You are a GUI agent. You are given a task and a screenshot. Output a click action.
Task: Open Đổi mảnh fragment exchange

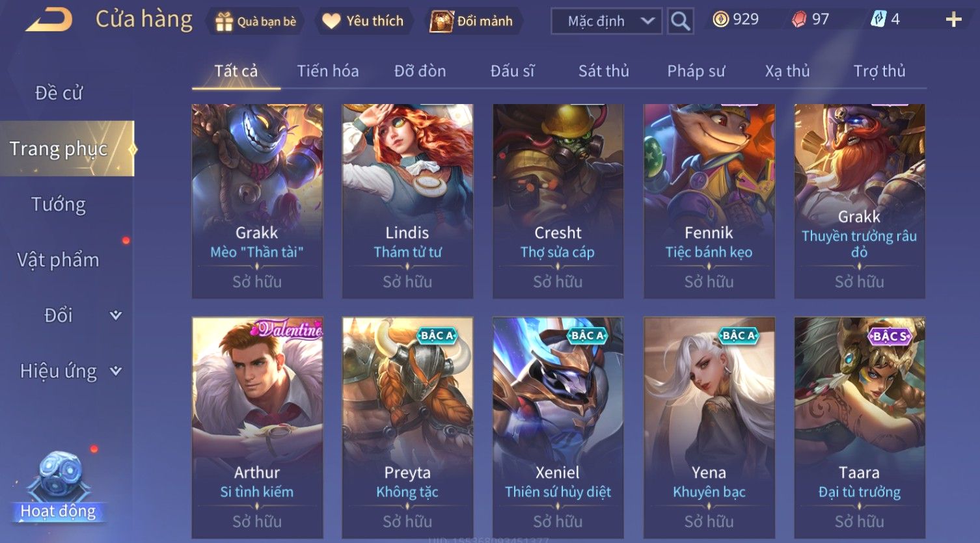pyautogui.click(x=472, y=21)
